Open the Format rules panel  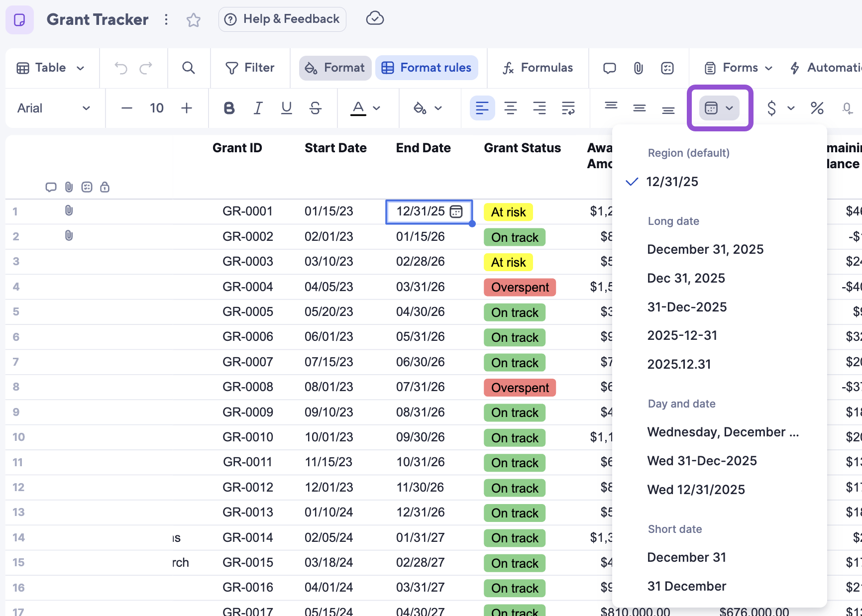427,68
